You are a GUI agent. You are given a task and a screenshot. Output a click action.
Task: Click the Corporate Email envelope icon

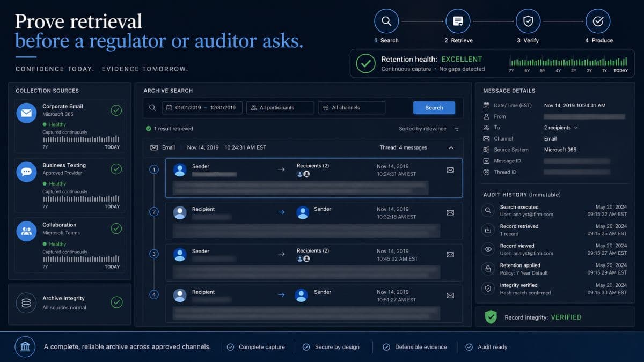tap(26, 113)
